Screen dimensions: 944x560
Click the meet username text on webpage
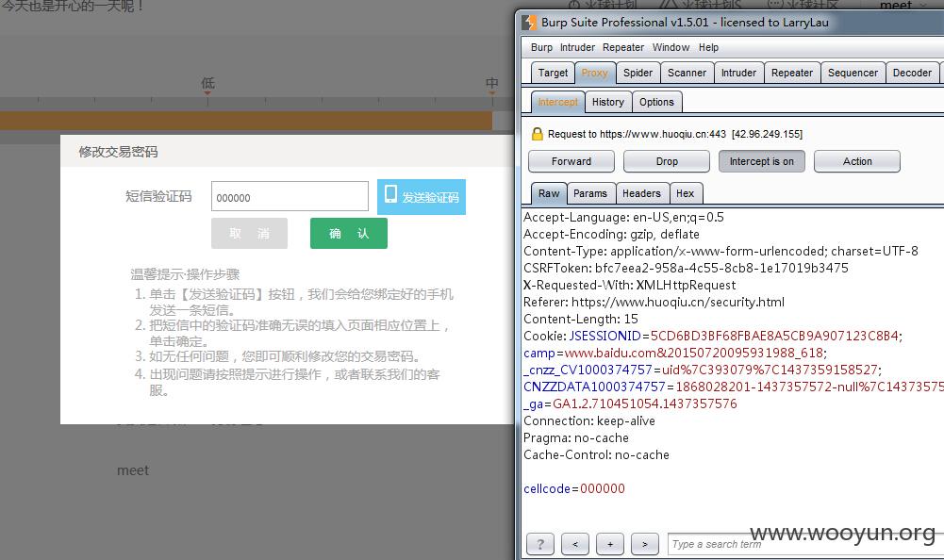pos(132,470)
